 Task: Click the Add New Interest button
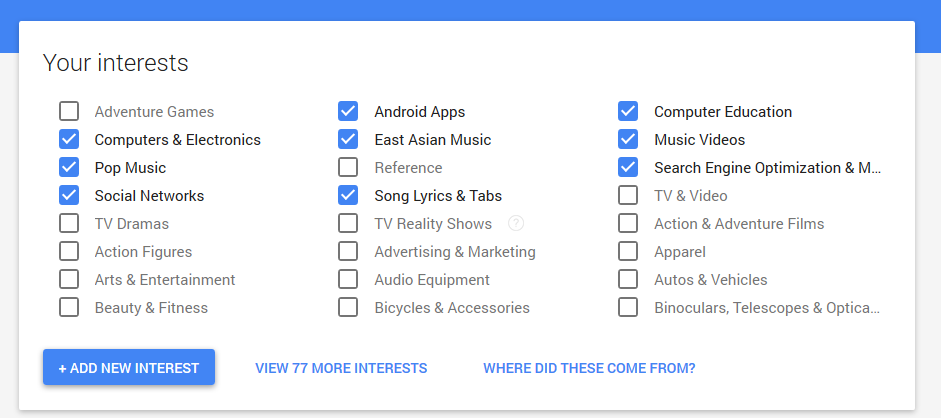pyautogui.click(x=128, y=368)
